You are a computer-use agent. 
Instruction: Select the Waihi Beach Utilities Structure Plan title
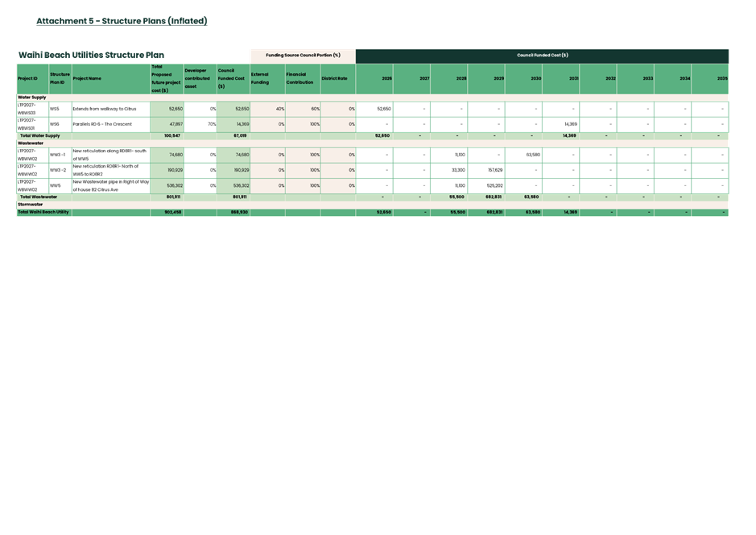(x=91, y=56)
